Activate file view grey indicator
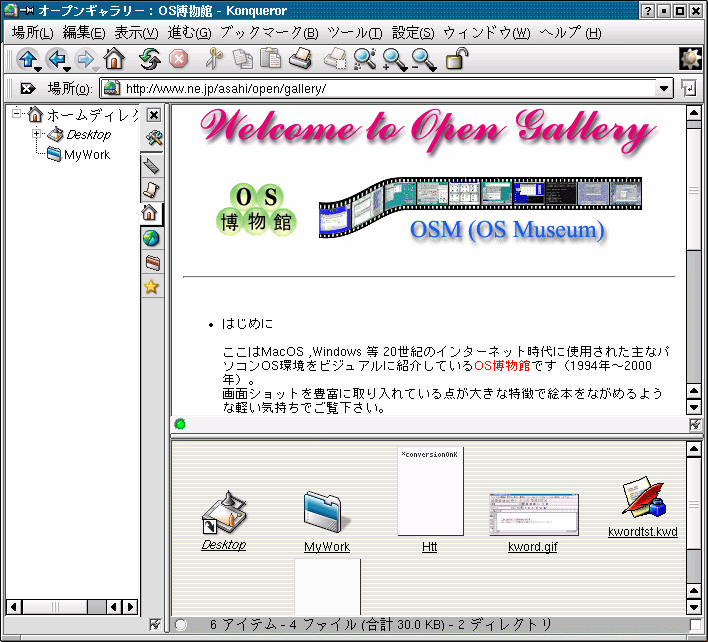Viewport: 708px width, 642px height. coord(181,625)
